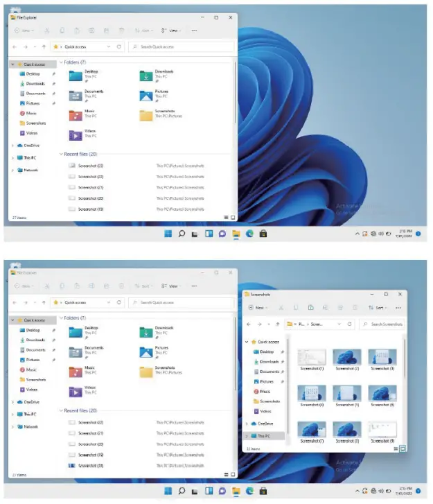This screenshot has width=433, height=504.
Task: Click the Search icon on the lower taskbar
Action: 182,491
